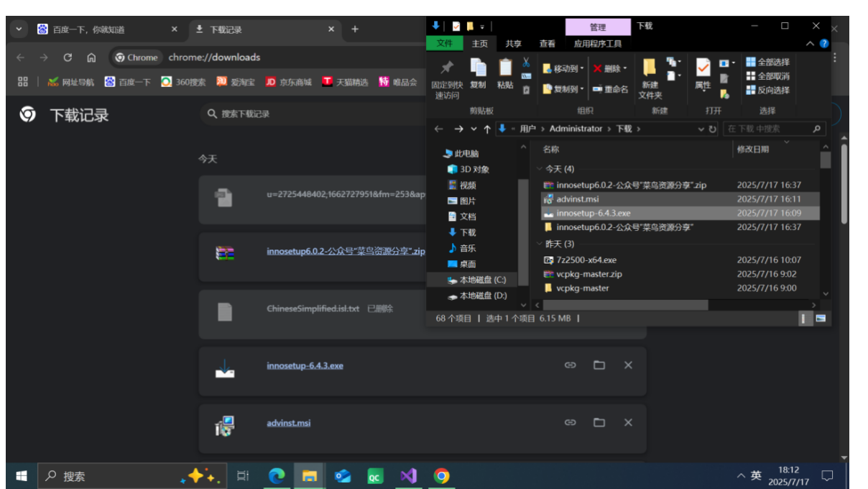Click Explorer search box 在 下载 中搜索
The height and width of the screenshot is (489, 868).
click(773, 129)
